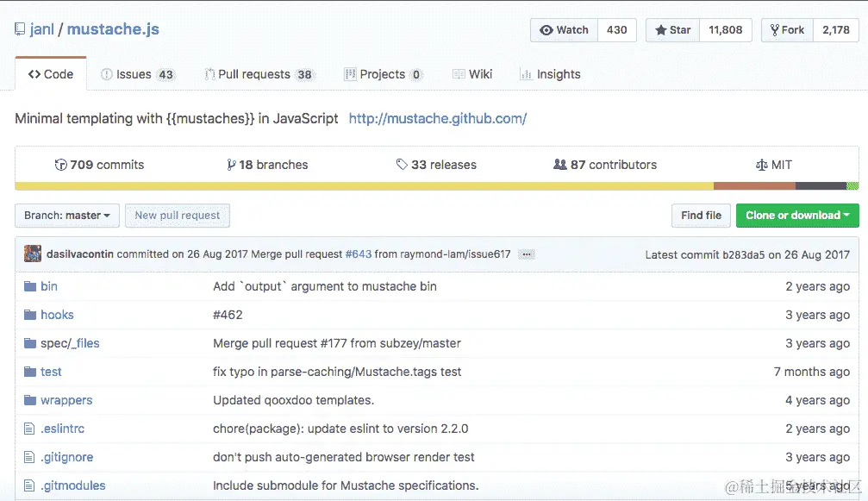868x501 pixels.
Task: Open 87 contributors link
Action: [x=605, y=165]
